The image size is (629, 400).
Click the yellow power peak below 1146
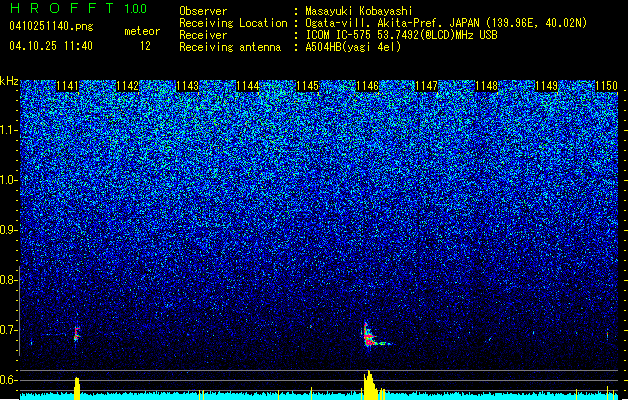click(x=371, y=385)
